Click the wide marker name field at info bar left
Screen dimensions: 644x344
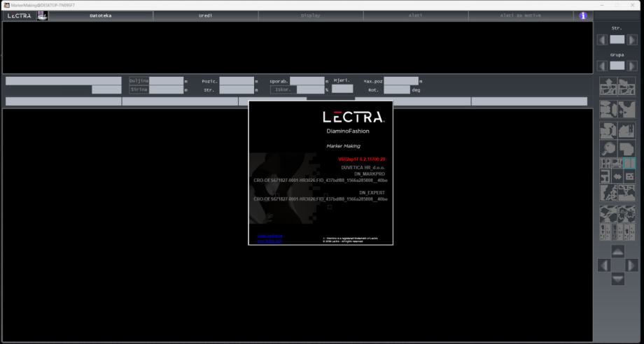(64, 81)
